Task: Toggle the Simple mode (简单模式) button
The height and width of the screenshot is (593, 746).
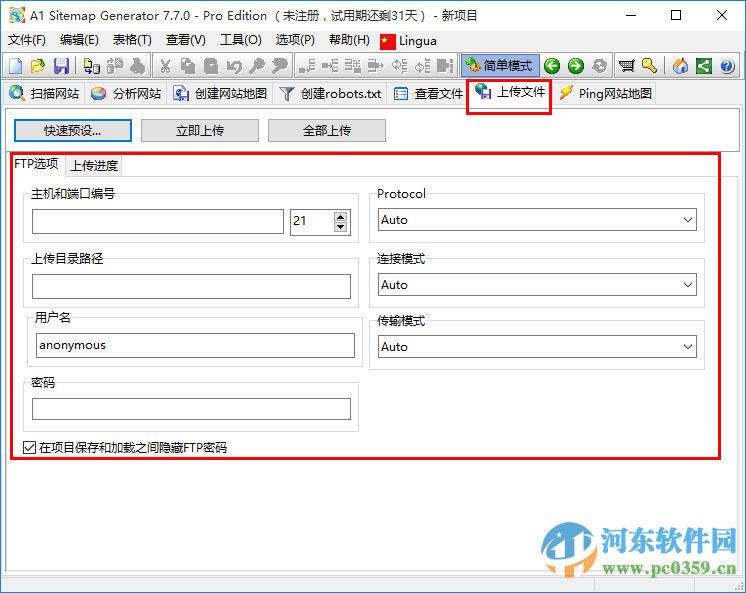Action: (500, 66)
